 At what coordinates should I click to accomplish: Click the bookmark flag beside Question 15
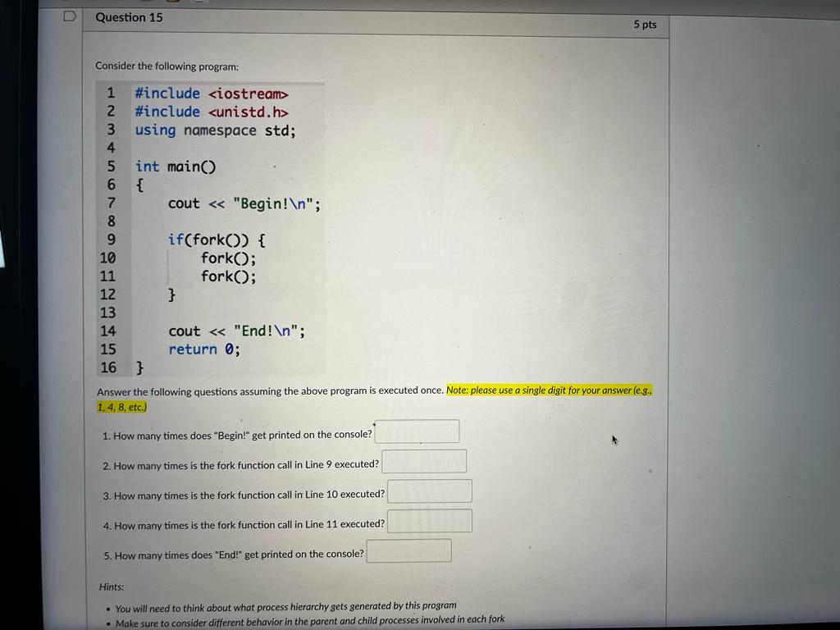tap(69, 16)
